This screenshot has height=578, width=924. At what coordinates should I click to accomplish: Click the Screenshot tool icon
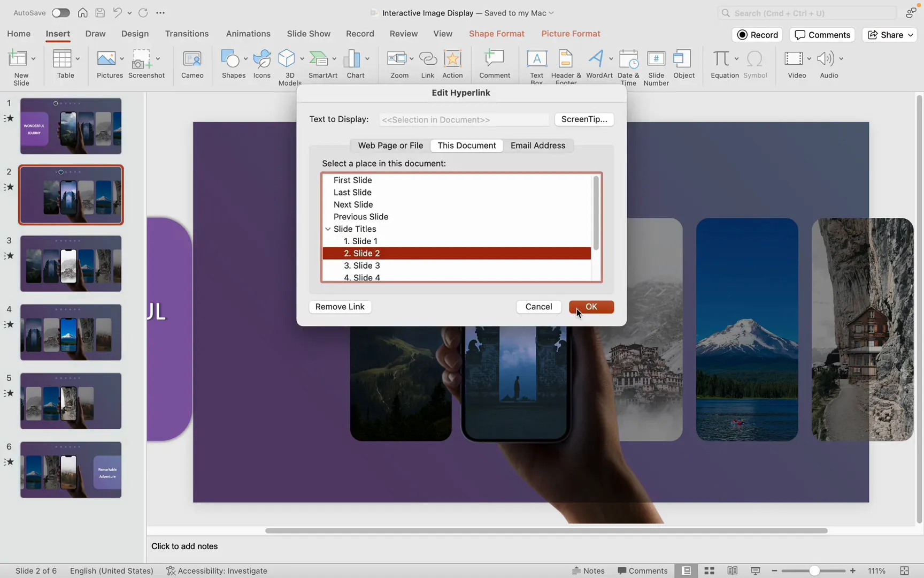(142, 59)
